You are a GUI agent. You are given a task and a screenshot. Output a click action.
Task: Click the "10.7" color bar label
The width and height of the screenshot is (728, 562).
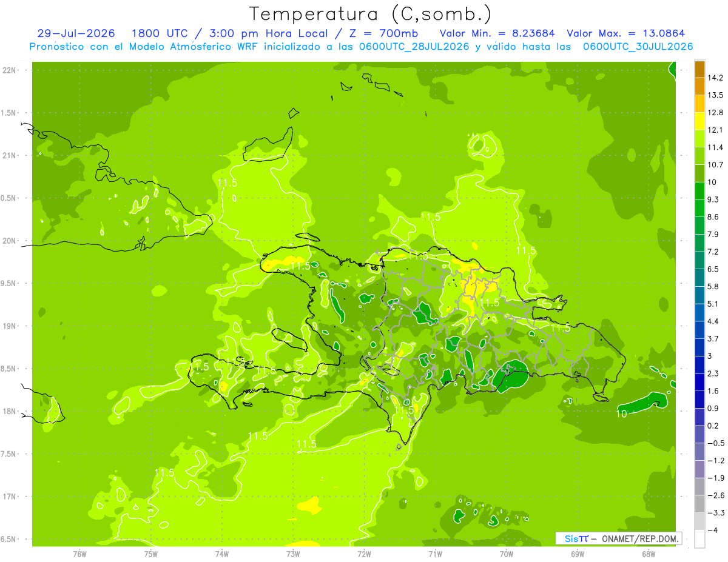click(x=716, y=165)
